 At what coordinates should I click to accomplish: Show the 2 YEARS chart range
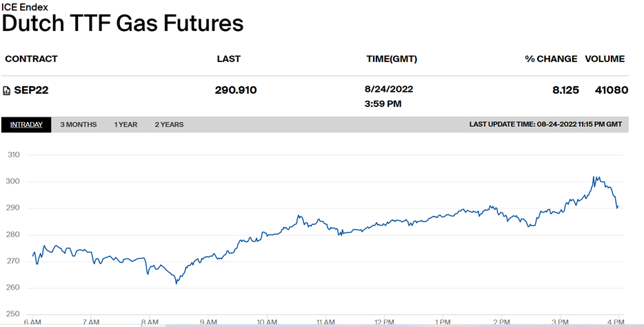tap(169, 125)
